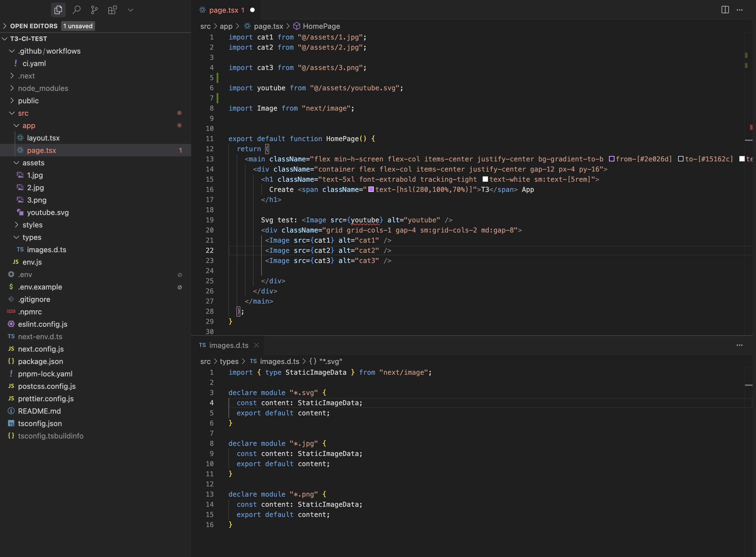
Task: Click "*.svg" symbol in bottom breadcrumb
Action: coord(331,361)
